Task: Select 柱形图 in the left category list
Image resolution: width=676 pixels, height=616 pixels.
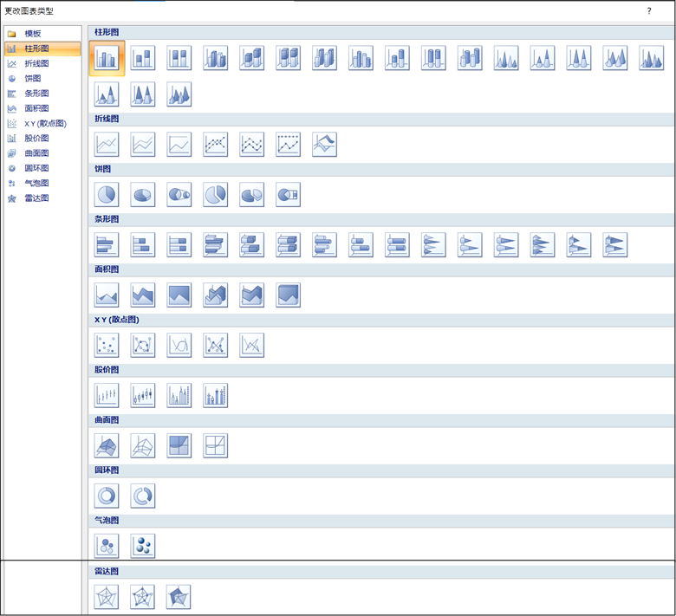Action: coord(42,49)
